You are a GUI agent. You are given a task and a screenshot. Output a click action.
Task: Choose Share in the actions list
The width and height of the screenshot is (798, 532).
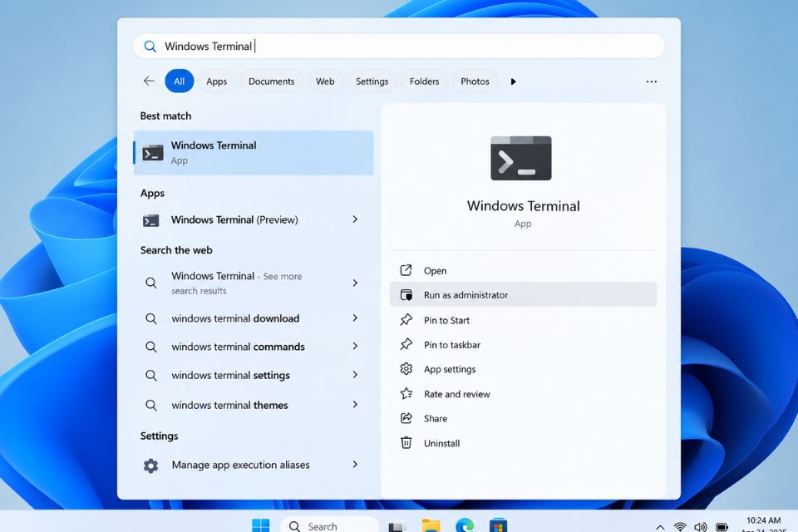point(523,418)
